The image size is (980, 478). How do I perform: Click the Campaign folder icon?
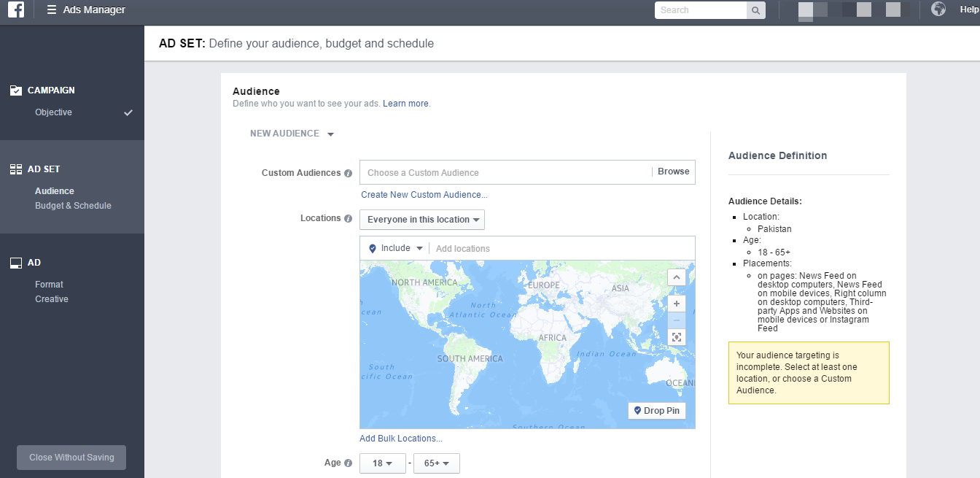click(x=16, y=90)
